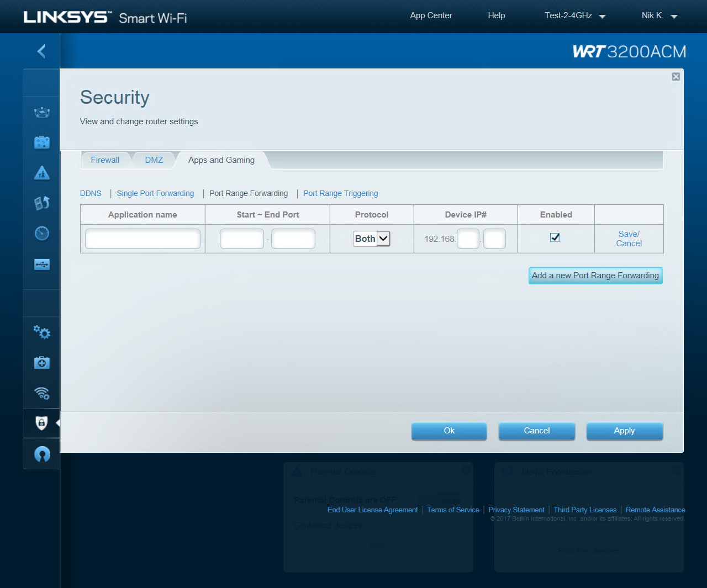
Task: Click the Application name input field
Action: pyautogui.click(x=143, y=239)
